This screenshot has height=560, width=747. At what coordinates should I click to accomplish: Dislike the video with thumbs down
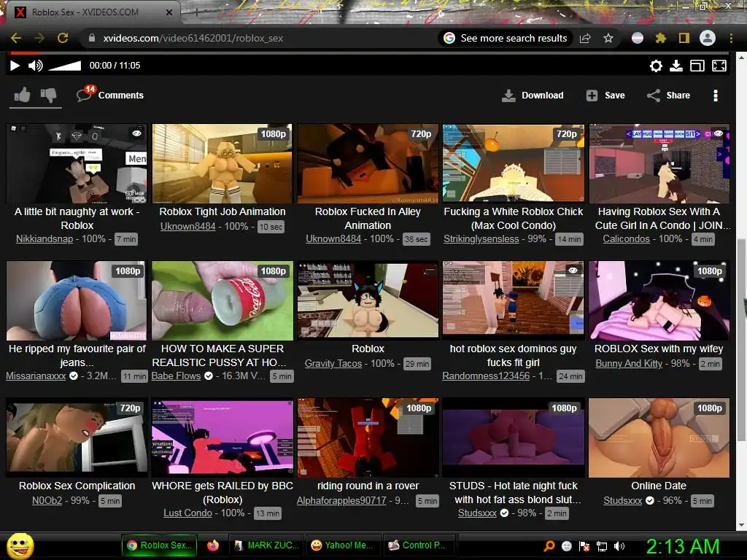click(x=48, y=96)
